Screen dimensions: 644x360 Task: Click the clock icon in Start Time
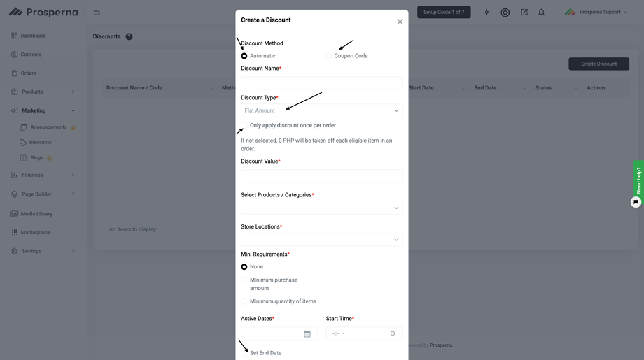pyautogui.click(x=393, y=333)
